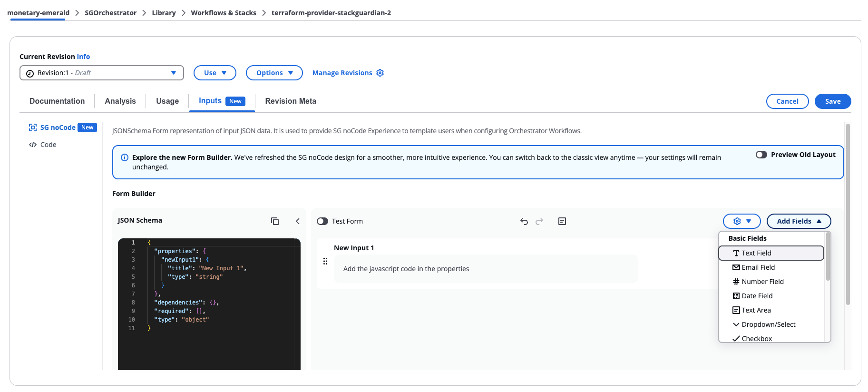Click the form notes icon near redo
The height and width of the screenshot is (392, 868).
pyautogui.click(x=562, y=221)
